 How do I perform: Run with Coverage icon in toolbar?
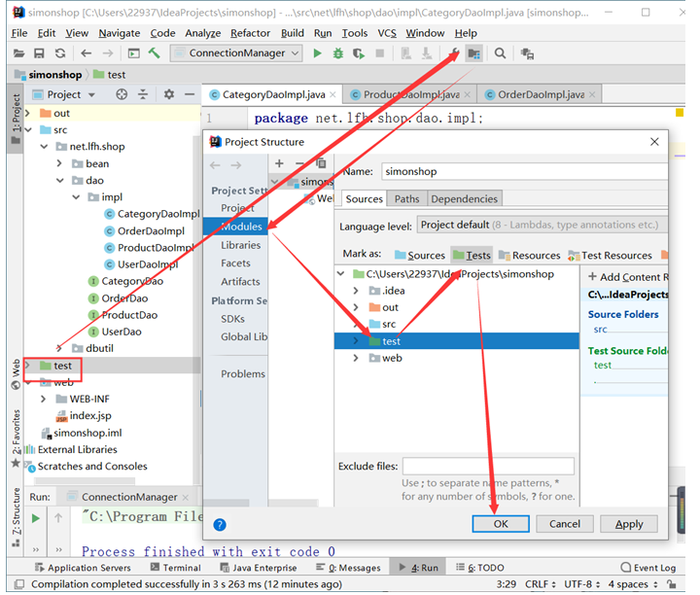point(359,53)
